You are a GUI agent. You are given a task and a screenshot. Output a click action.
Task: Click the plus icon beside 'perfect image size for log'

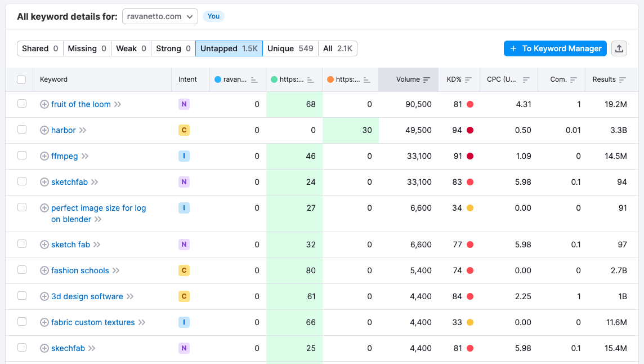[x=44, y=208]
